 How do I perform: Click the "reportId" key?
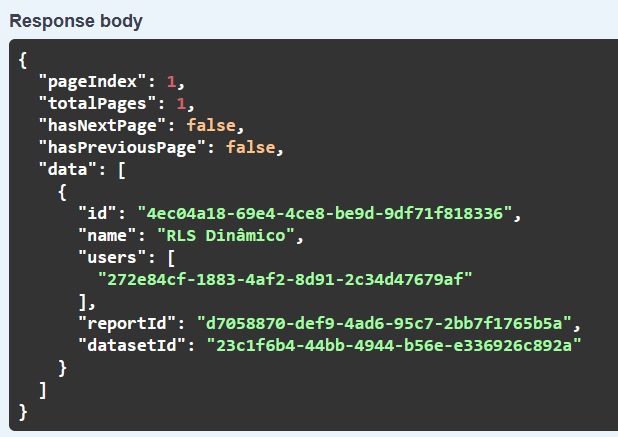[x=128, y=323]
